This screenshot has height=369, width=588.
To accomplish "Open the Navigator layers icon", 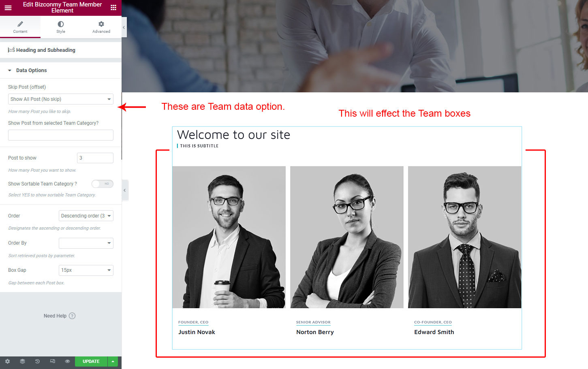I will click(22, 361).
